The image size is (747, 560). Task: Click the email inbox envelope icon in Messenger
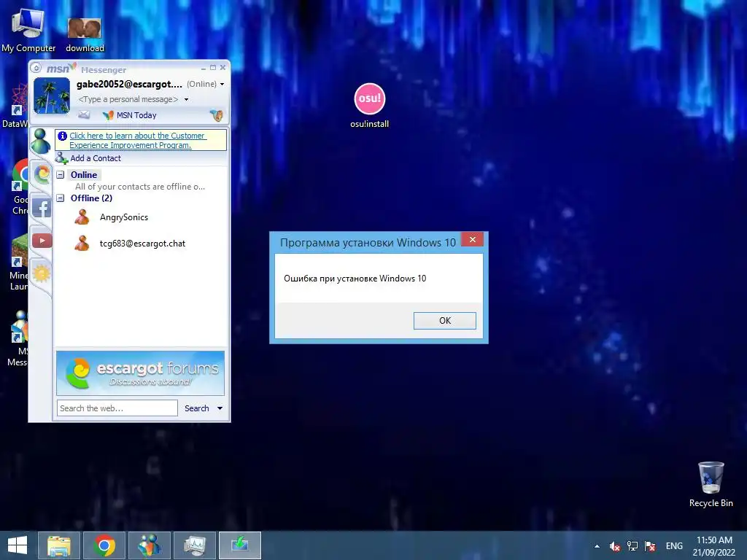[84, 114]
